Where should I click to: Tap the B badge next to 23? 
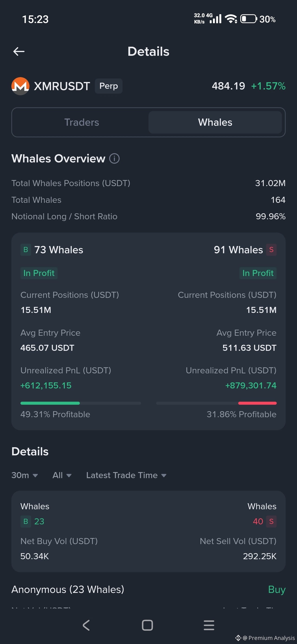[x=26, y=521]
